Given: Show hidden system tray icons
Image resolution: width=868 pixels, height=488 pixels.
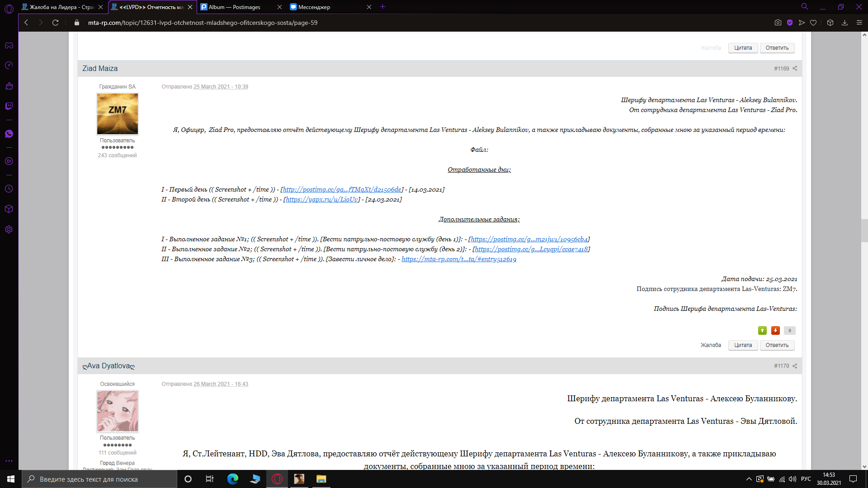Looking at the screenshot, I should [749, 479].
